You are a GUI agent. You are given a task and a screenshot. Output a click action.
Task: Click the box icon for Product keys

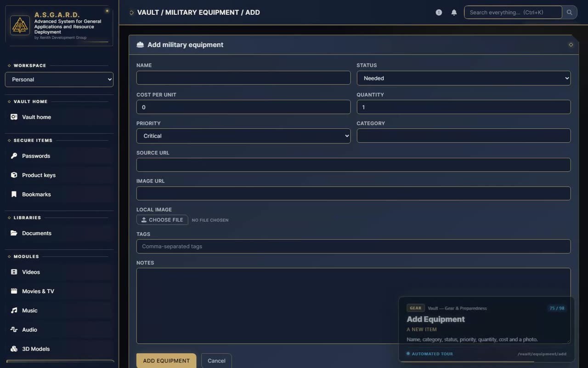pos(14,175)
